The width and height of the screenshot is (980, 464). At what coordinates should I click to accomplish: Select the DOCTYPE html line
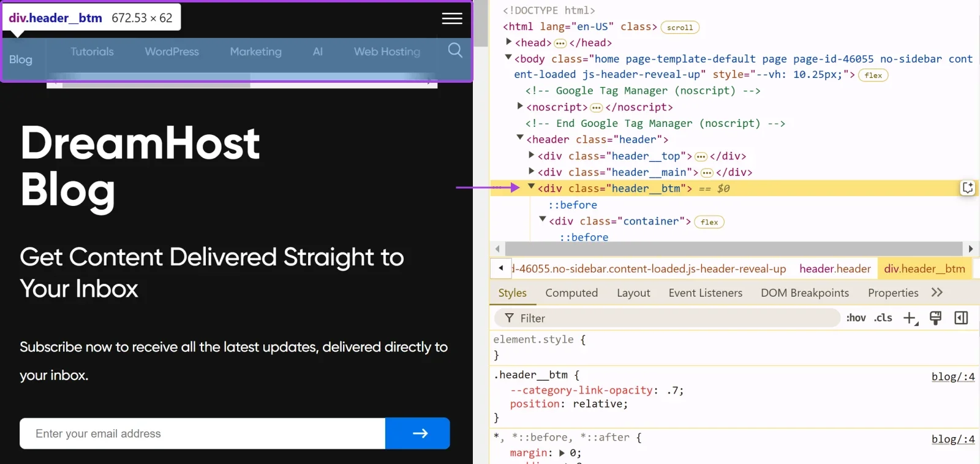[x=549, y=10]
